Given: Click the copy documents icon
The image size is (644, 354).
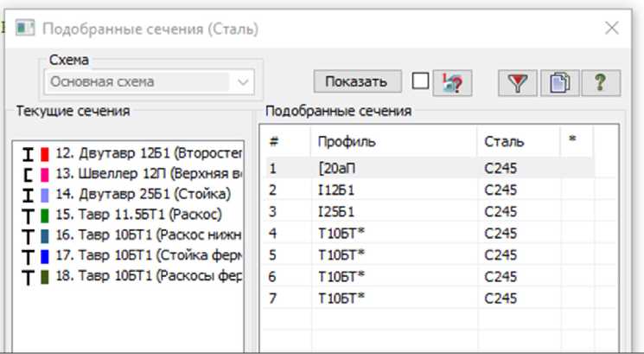Looking at the screenshot, I should (559, 82).
